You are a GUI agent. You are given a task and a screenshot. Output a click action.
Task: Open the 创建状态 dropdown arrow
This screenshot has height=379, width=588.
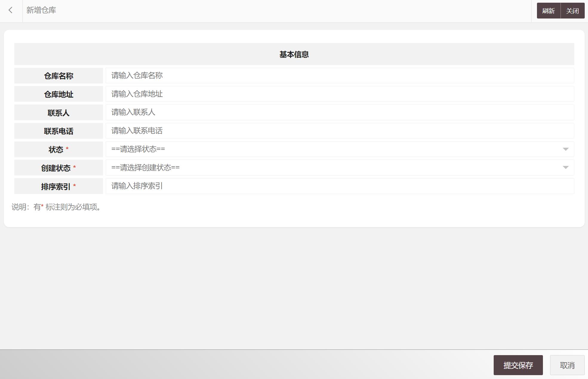[566, 167]
